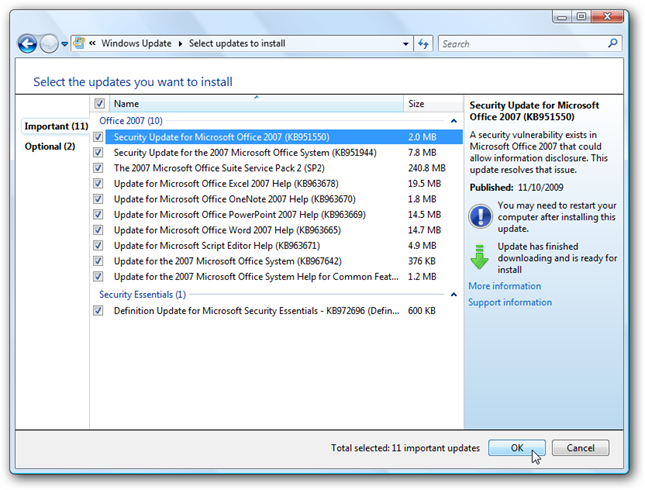Uncheck Word 2007 Help KB963665 checkbox
The height and width of the screenshot is (490, 645).
pos(98,230)
